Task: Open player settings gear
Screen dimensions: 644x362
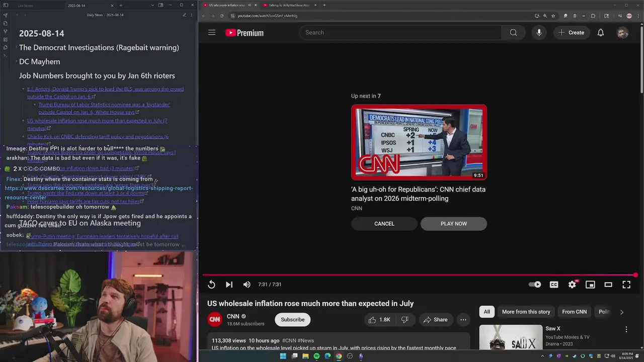Action: (572, 285)
